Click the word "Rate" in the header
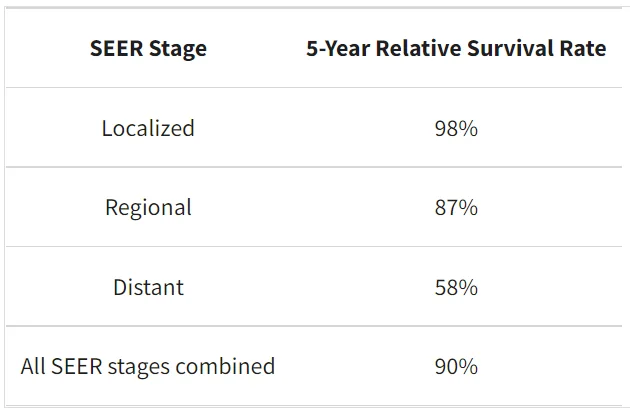Viewport: 630px width, 411px height. 581,48
